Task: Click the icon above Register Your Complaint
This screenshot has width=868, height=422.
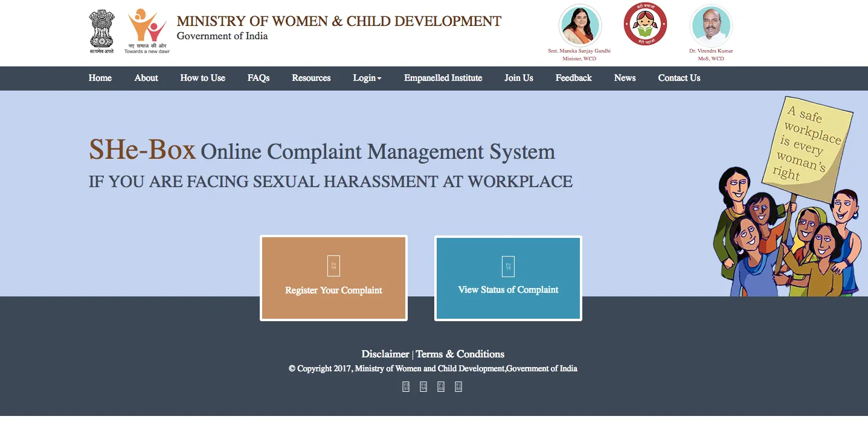Action: (x=333, y=266)
